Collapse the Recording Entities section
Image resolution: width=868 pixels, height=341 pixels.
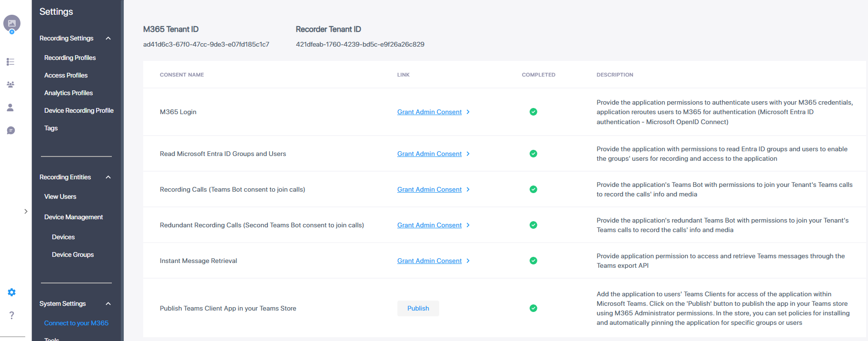coord(108,177)
